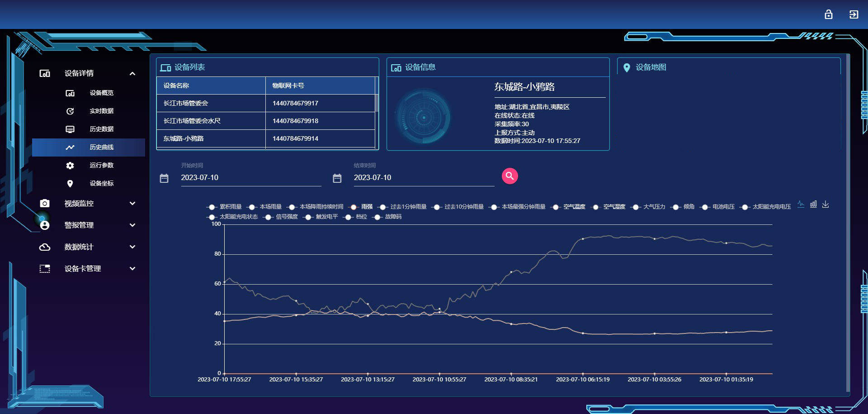Switch chart to line view icon
Image resolution: width=868 pixels, height=414 pixels.
point(801,204)
